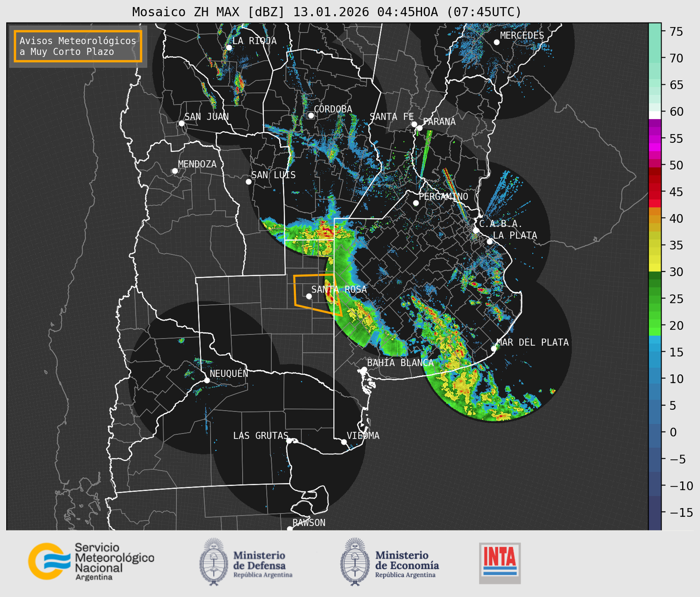Click the INTA logo
The width and height of the screenshot is (700, 597).
[x=500, y=563]
